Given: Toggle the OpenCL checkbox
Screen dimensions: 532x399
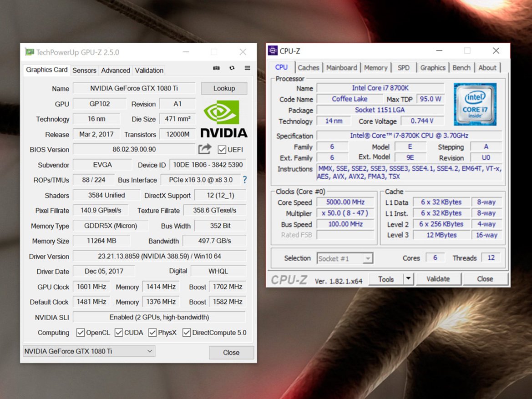Looking at the screenshot, I should coord(81,333).
